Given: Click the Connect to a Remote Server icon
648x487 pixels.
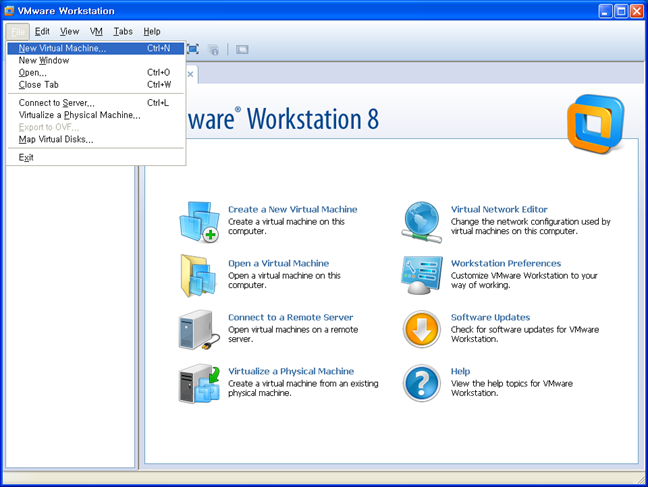Looking at the screenshot, I should tap(199, 330).
